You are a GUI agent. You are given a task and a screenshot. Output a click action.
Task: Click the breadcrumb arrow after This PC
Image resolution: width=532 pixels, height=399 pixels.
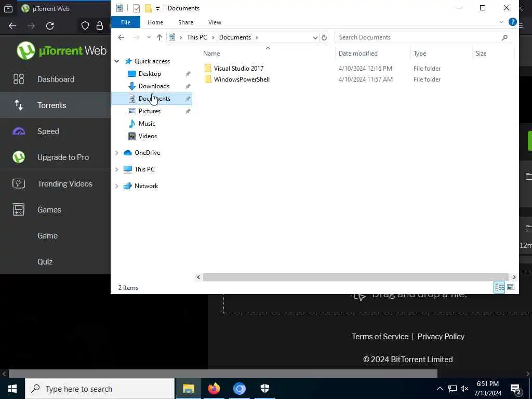coord(214,37)
